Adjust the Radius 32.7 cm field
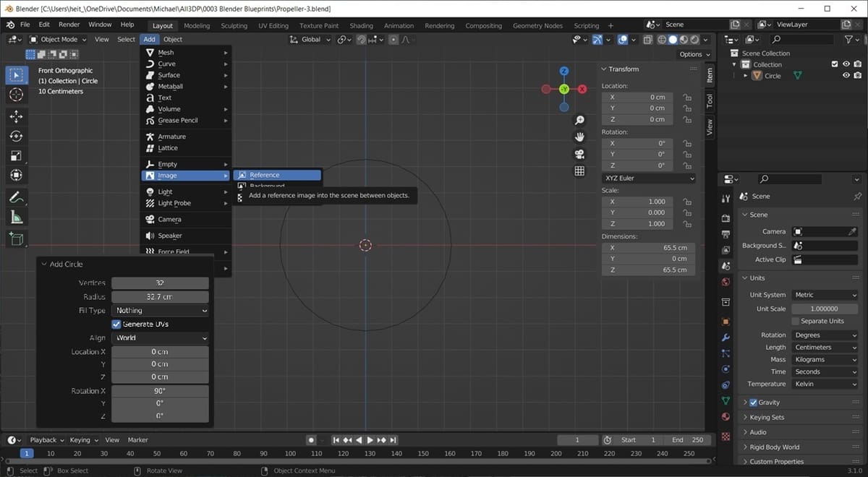868x477 pixels. 160,297
